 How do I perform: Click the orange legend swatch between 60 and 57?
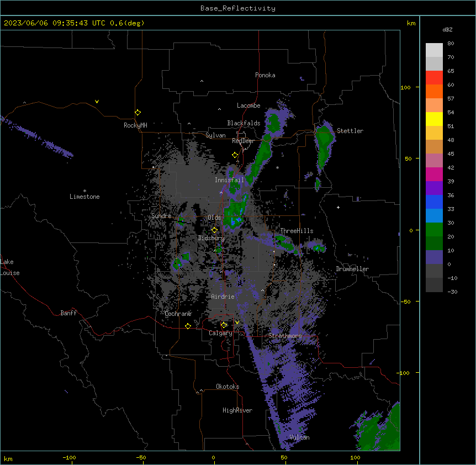tap(434, 91)
